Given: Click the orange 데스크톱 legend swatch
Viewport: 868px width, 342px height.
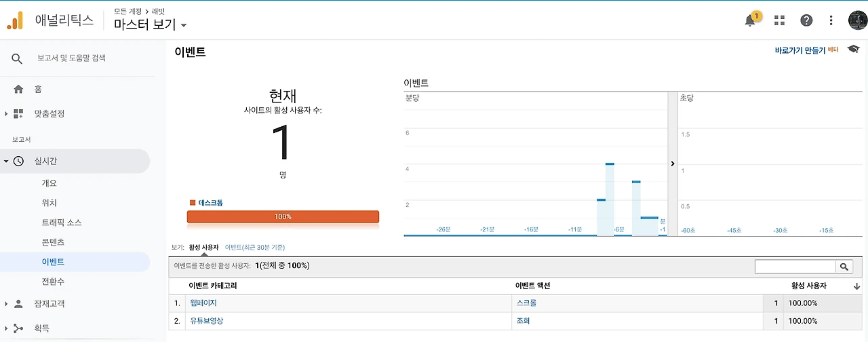Looking at the screenshot, I should pos(193,203).
